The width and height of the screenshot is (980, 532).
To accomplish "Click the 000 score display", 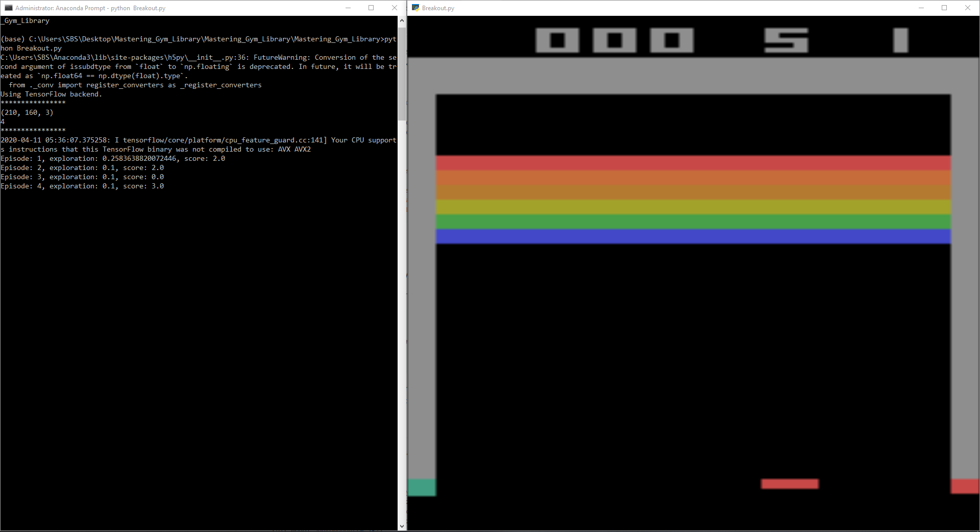I will (x=615, y=40).
